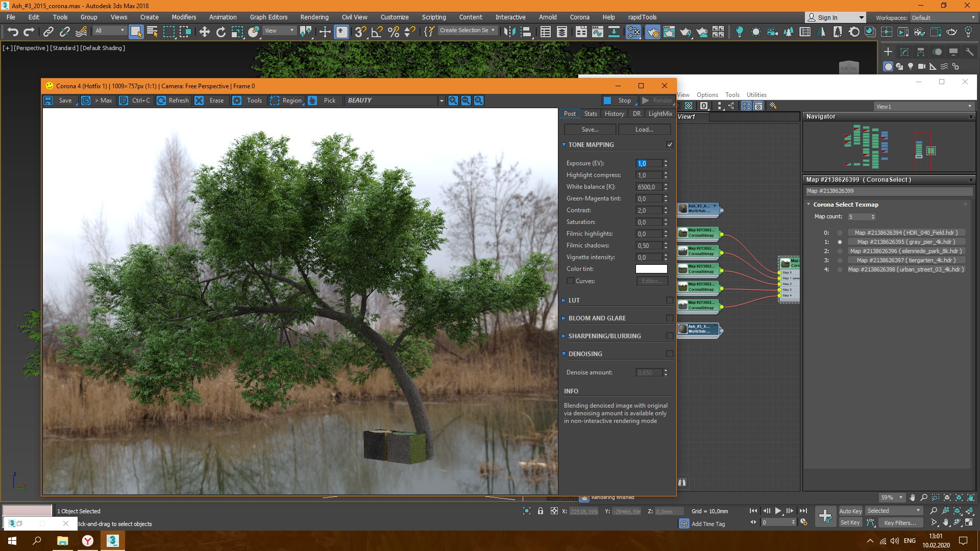Open the Modifiers menu
980x551 pixels.
(x=184, y=17)
